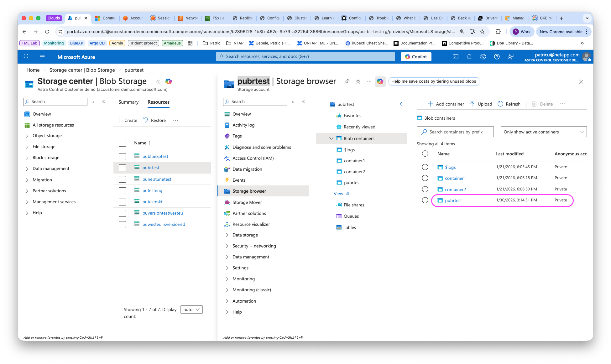Click Add container in the toolbar
Screen dimensions: 611x364
point(446,104)
